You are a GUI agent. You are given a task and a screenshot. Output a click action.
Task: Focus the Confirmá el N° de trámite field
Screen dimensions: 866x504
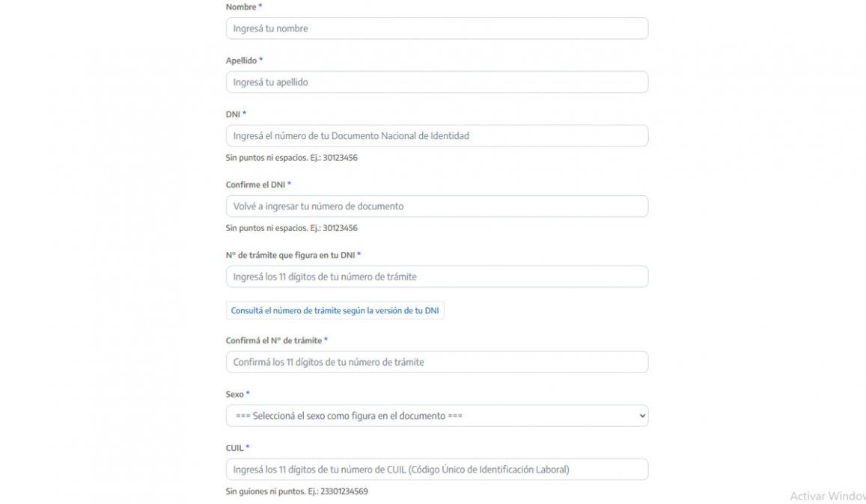click(x=436, y=362)
